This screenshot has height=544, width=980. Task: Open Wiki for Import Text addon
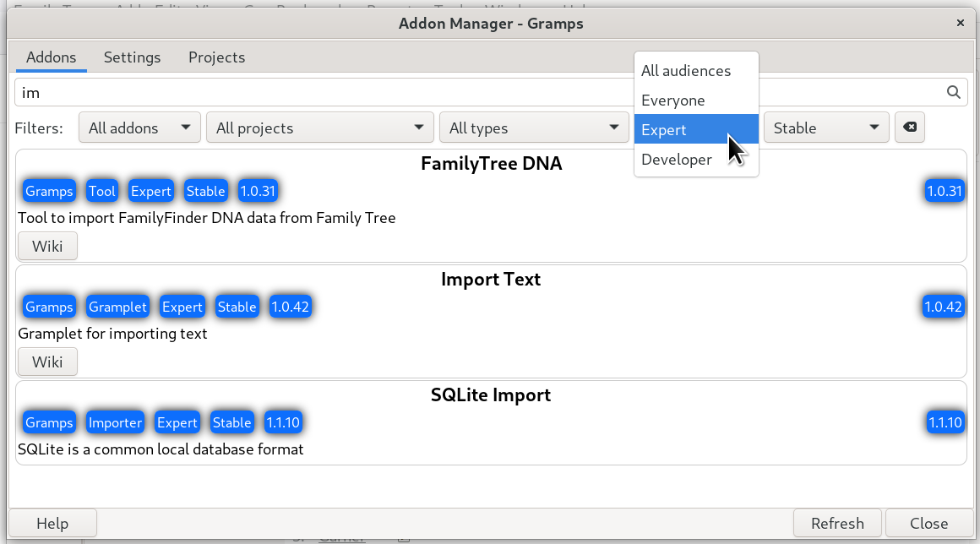coord(47,362)
